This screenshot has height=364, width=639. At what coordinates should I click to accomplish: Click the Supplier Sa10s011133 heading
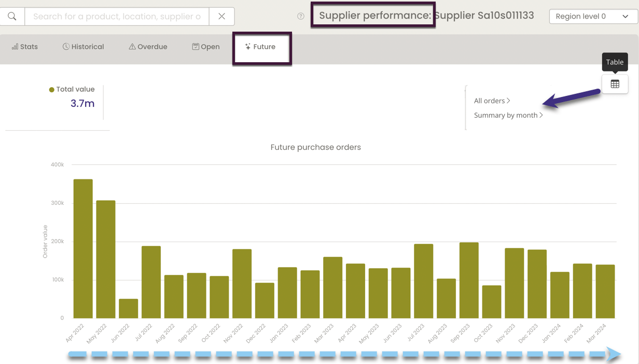tap(484, 16)
